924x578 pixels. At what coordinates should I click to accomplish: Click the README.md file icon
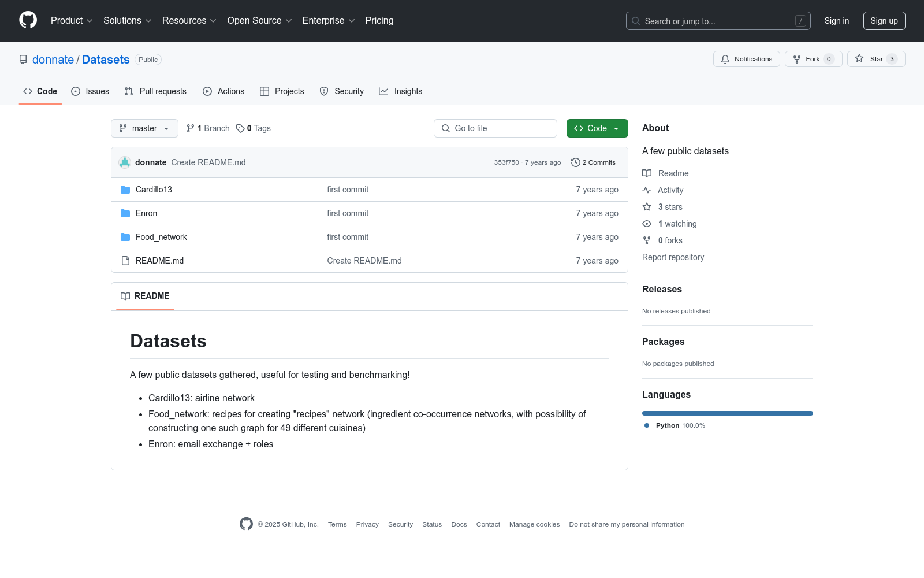(x=125, y=261)
